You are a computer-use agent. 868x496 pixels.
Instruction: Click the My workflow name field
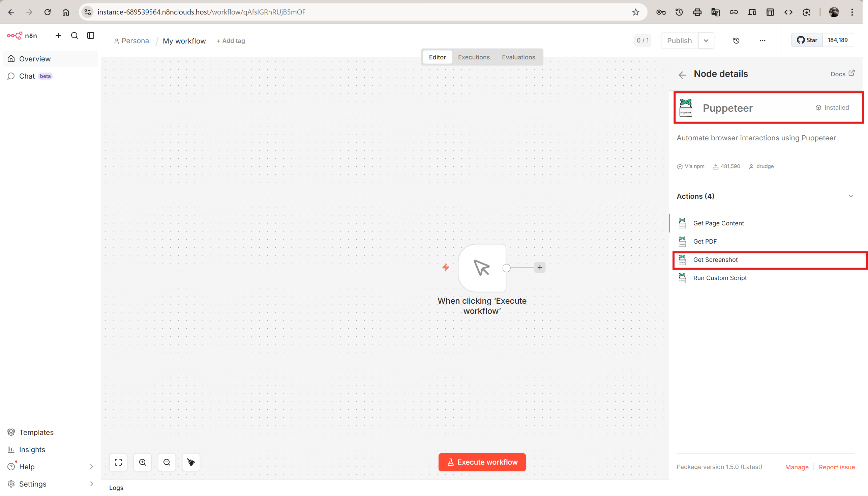184,41
